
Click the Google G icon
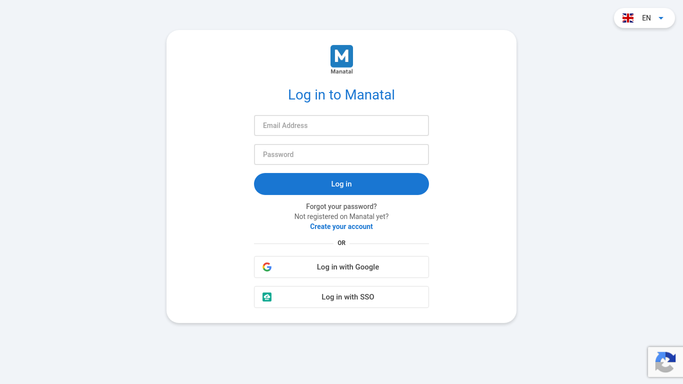point(267,267)
